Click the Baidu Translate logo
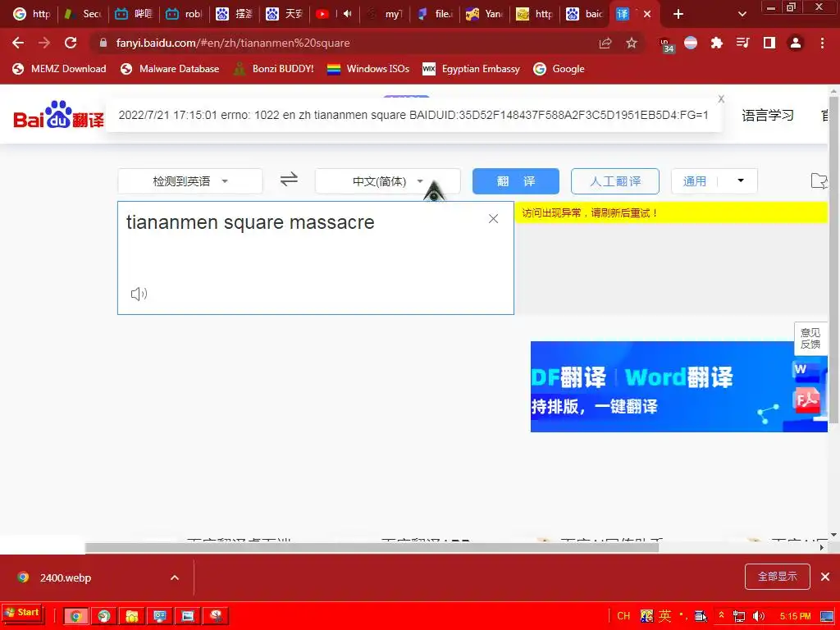 point(58,115)
